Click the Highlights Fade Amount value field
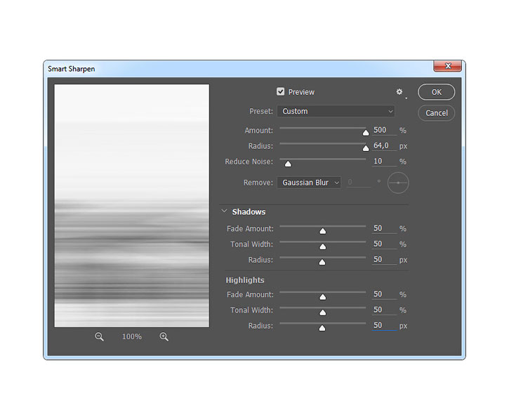The height and width of the screenshot is (420, 509). [x=384, y=294]
